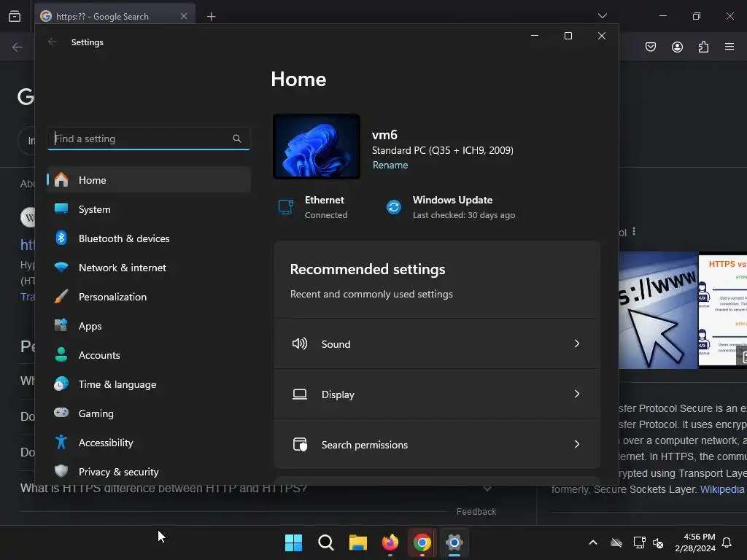The image size is (747, 560).
Task: Expand the Display row chevron
Action: click(577, 394)
